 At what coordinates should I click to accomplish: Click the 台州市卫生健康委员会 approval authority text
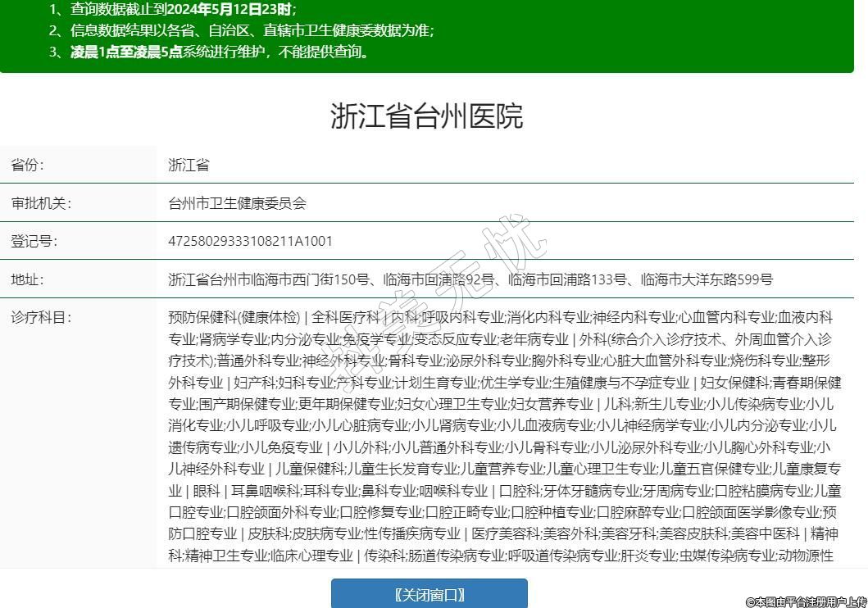click(x=237, y=203)
